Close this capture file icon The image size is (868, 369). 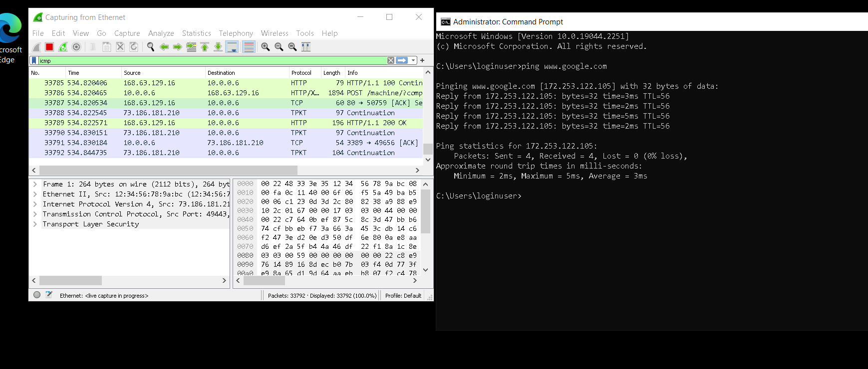click(120, 47)
